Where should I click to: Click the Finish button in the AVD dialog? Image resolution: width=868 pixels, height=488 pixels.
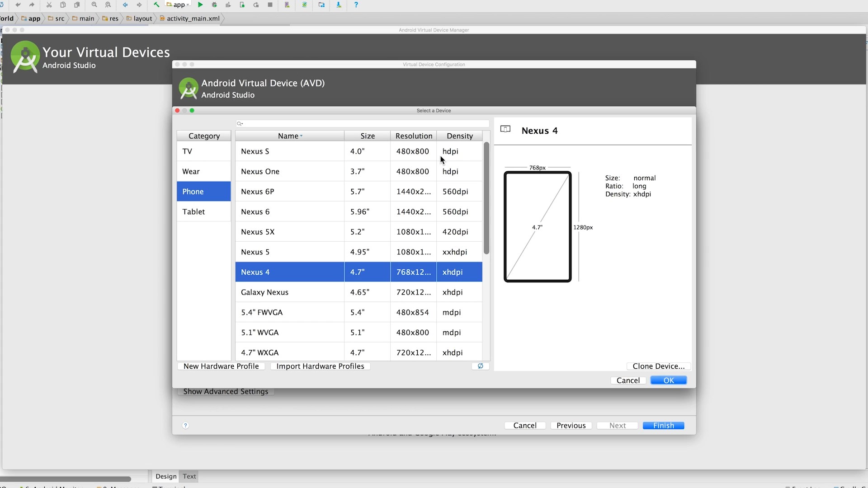(x=663, y=426)
